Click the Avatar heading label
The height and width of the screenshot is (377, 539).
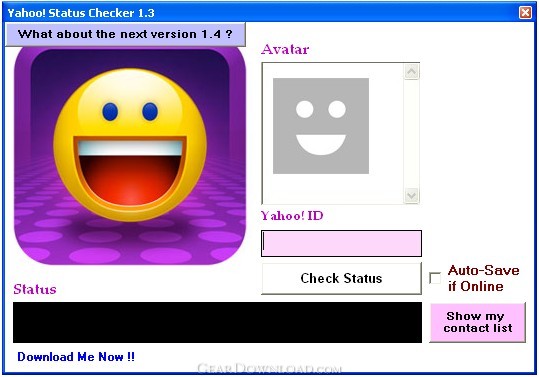click(285, 49)
